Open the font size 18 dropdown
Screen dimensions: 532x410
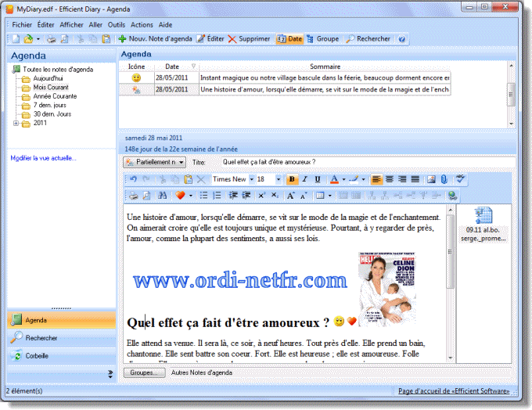[x=279, y=179]
